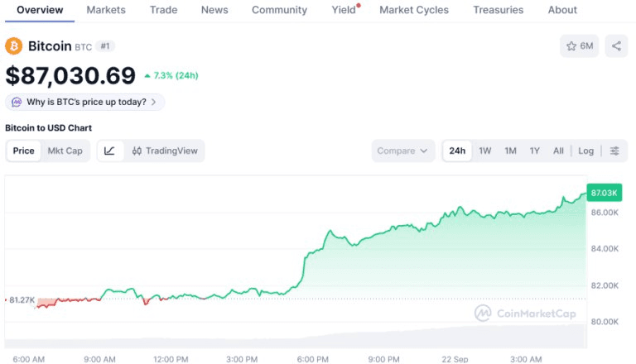Viewport: 636px width, 364px height.
Task: Click the 87.03K current price label
Action: pos(604,193)
